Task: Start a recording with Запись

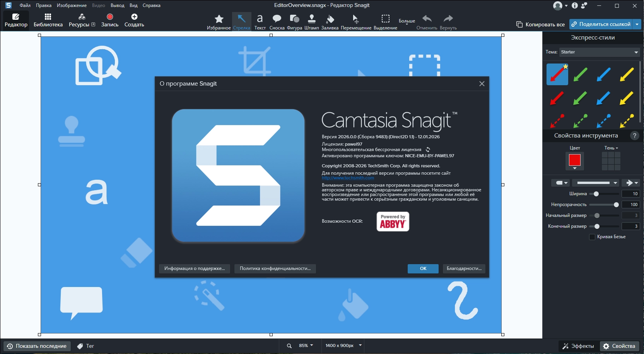Action: click(x=110, y=20)
